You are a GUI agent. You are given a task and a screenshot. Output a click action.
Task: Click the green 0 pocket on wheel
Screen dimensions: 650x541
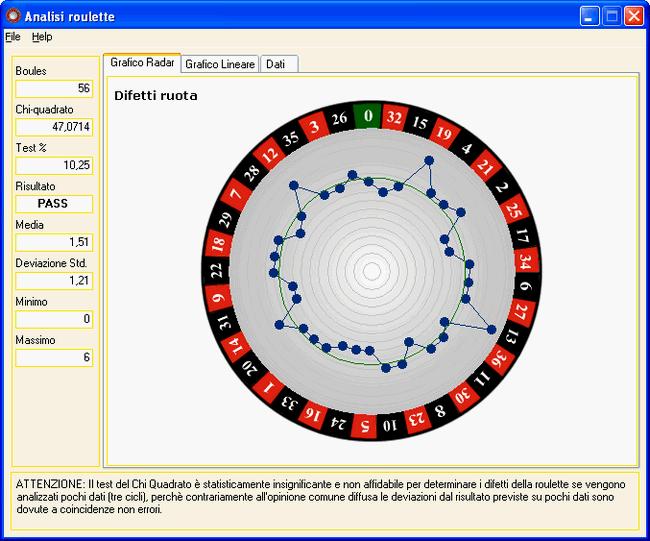coord(368,116)
